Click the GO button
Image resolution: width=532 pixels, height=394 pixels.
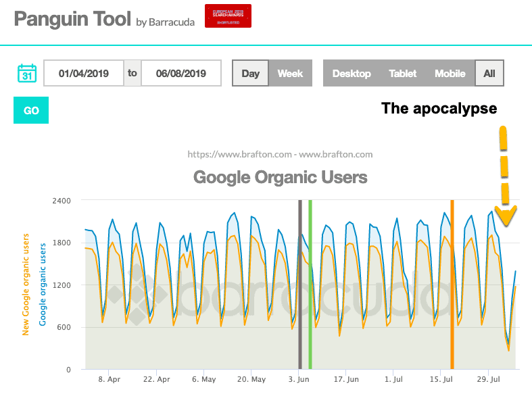click(x=31, y=110)
